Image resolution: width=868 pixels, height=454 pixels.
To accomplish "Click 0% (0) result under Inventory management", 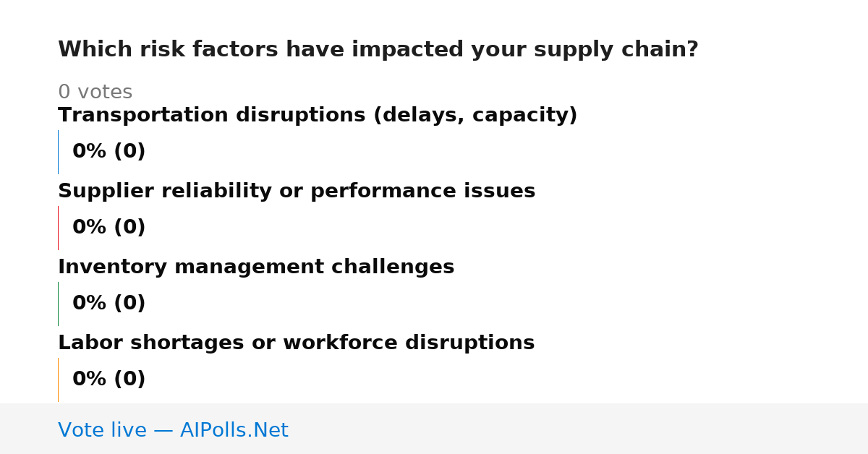I will [x=109, y=304].
